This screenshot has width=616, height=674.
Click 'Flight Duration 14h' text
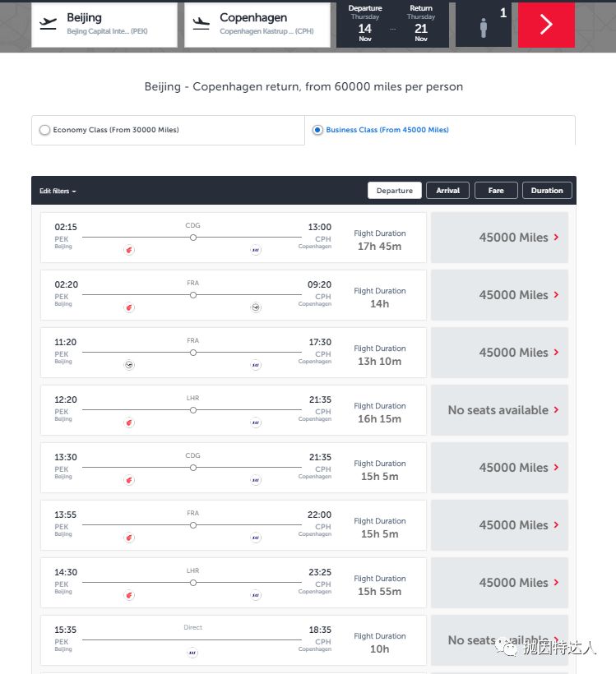pyautogui.click(x=379, y=298)
